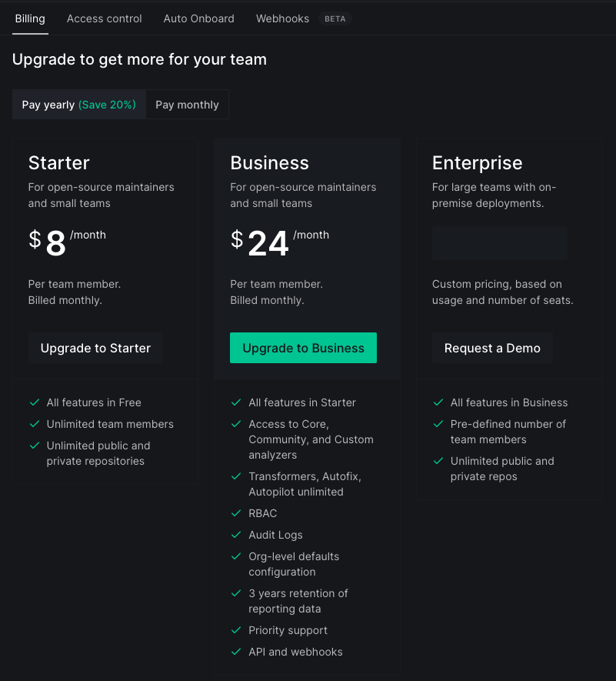Click the checkmark beside "Priority support"
This screenshot has height=681, width=616.
(235, 630)
